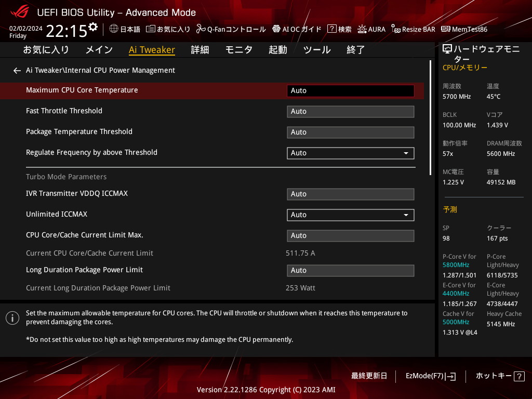Toggle Resize BAR icon
Image resolution: width=532 pixels, height=399 pixels.
pyautogui.click(x=395, y=29)
